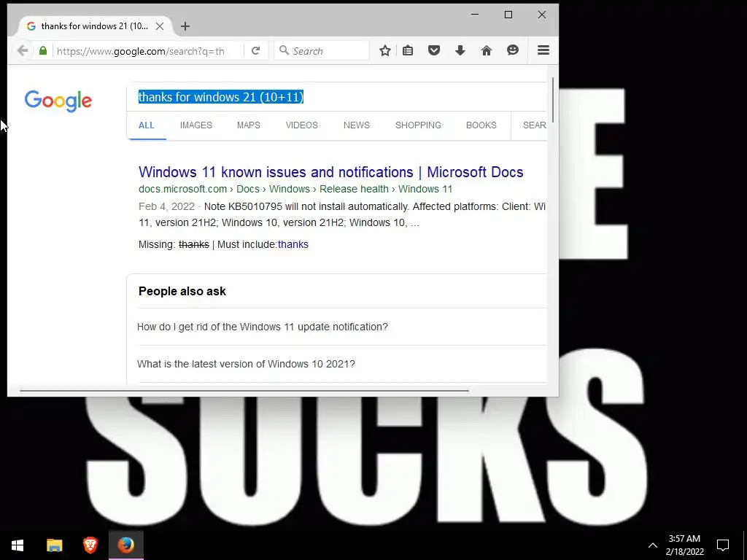The width and height of the screenshot is (747, 560).
Task: Go to home page icon
Action: [487, 50]
